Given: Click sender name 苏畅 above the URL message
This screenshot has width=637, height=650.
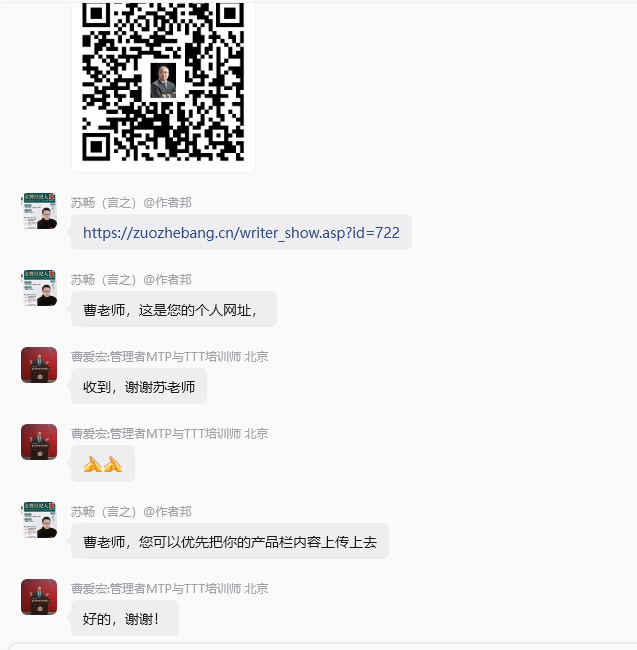Looking at the screenshot, I should click(x=131, y=203).
